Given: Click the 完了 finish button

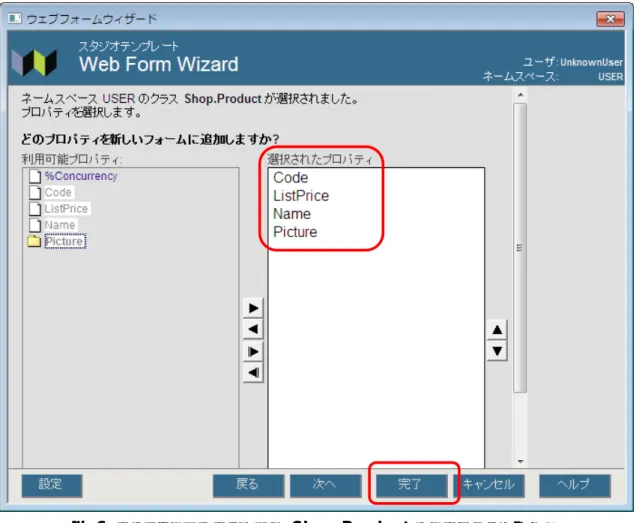Looking at the screenshot, I should [411, 485].
